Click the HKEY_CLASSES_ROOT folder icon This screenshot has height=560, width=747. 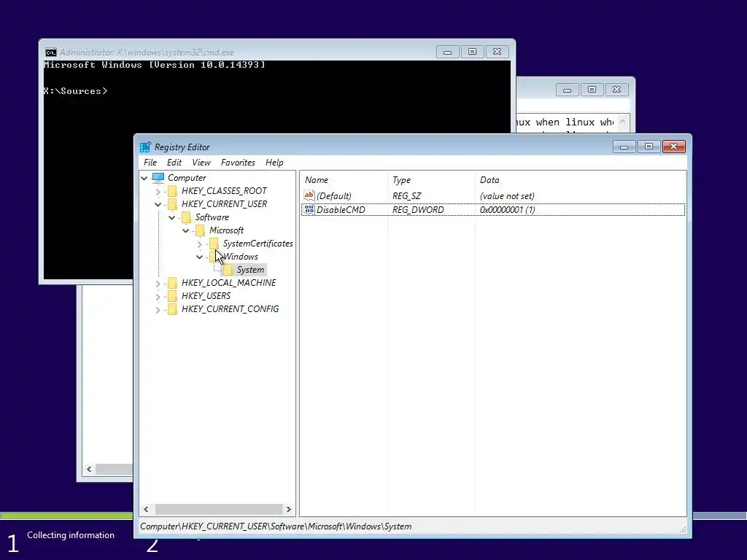tap(172, 191)
